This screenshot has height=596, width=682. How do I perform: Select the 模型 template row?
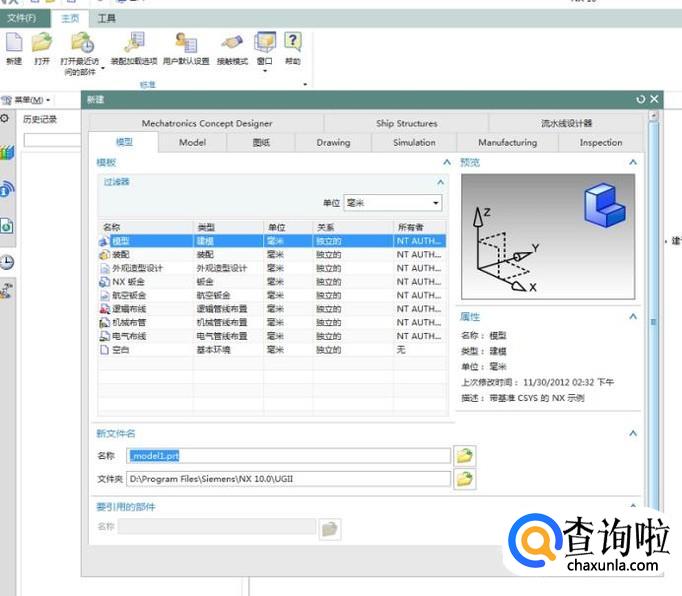pyautogui.click(x=272, y=241)
